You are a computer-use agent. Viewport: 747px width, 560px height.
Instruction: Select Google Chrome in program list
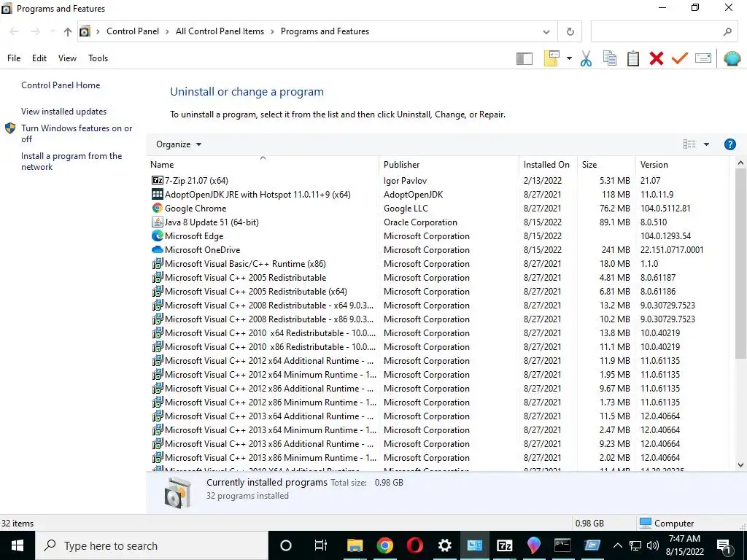[438, 208]
